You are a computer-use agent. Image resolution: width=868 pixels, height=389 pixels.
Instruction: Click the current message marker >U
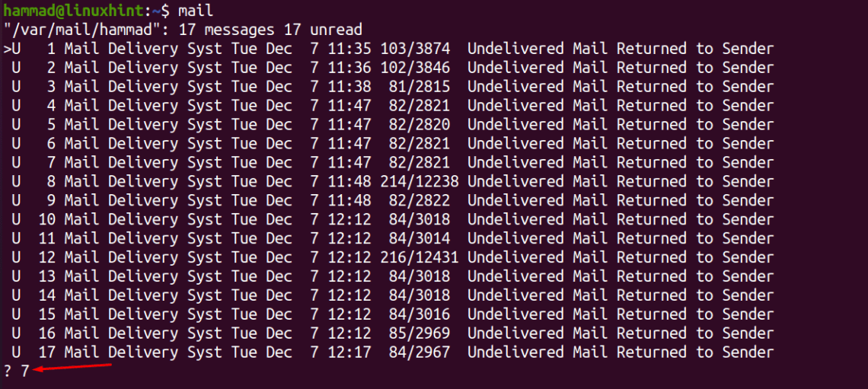pyautogui.click(x=12, y=49)
